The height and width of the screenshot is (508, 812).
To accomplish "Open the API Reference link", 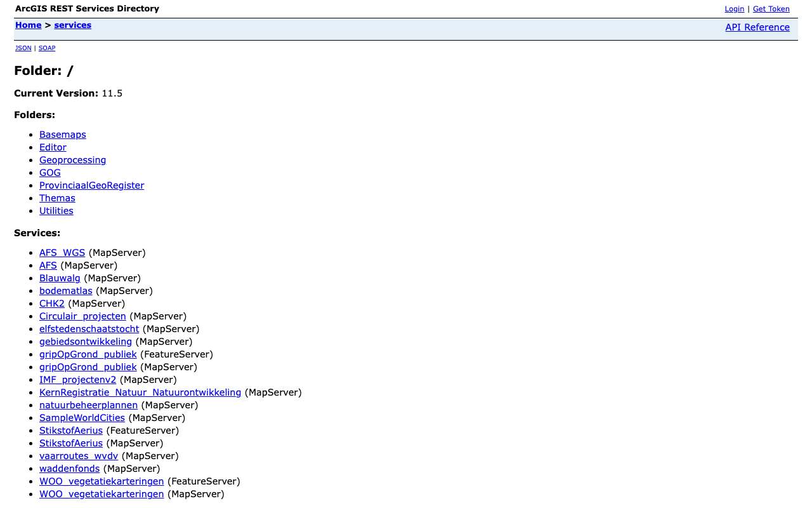I will [x=757, y=27].
